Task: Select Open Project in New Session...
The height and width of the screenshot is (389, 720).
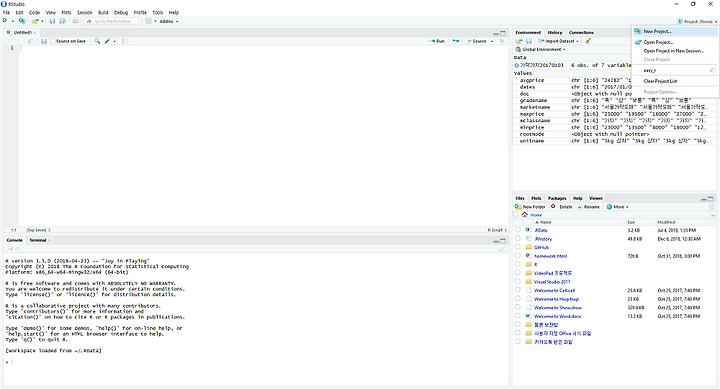Action: (x=673, y=51)
